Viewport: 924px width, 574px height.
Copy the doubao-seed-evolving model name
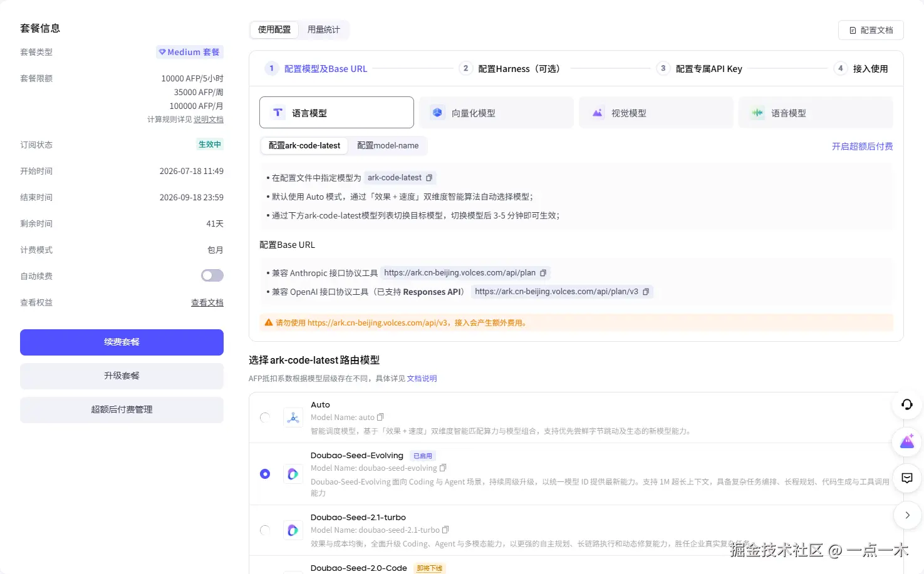[x=443, y=468]
